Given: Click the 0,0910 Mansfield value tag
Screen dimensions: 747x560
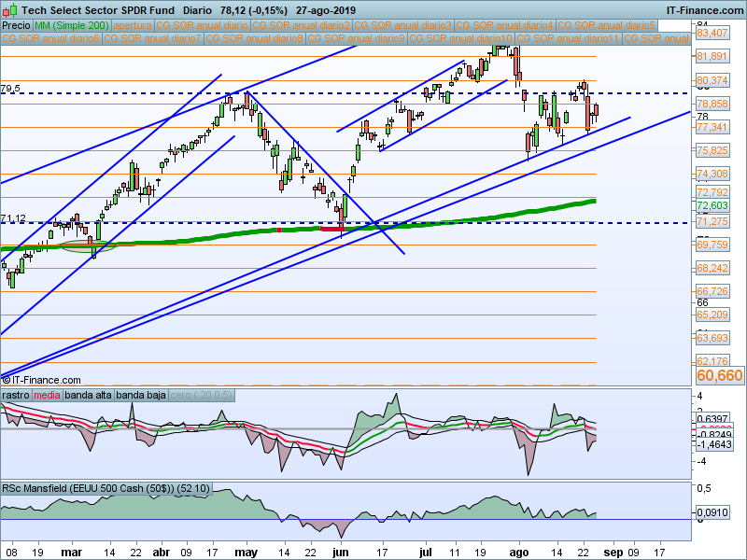Looking at the screenshot, I should point(712,512).
